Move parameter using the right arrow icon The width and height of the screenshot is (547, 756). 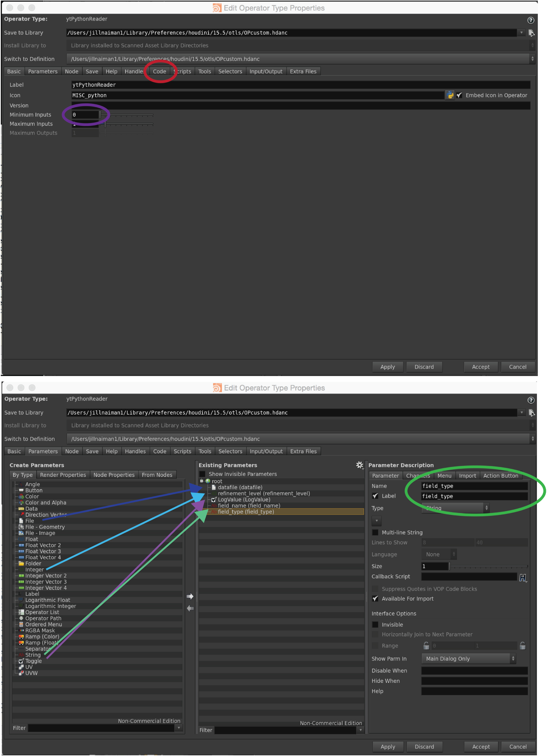190,596
